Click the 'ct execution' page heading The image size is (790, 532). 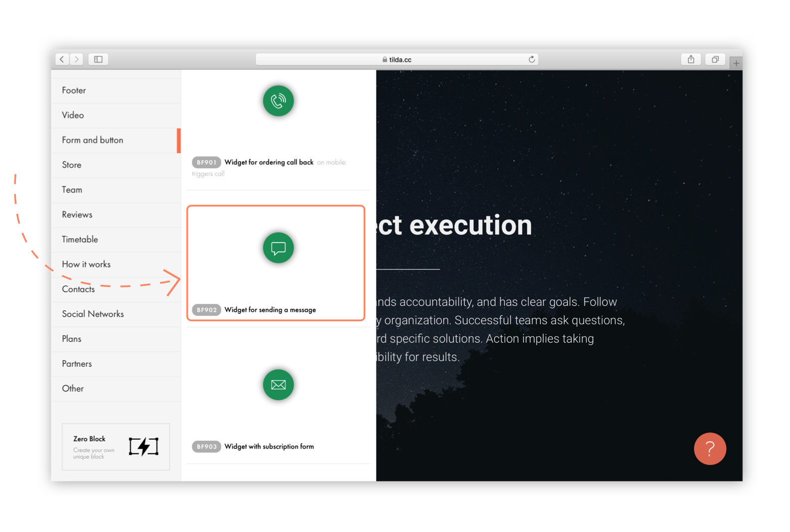pyautogui.click(x=454, y=225)
